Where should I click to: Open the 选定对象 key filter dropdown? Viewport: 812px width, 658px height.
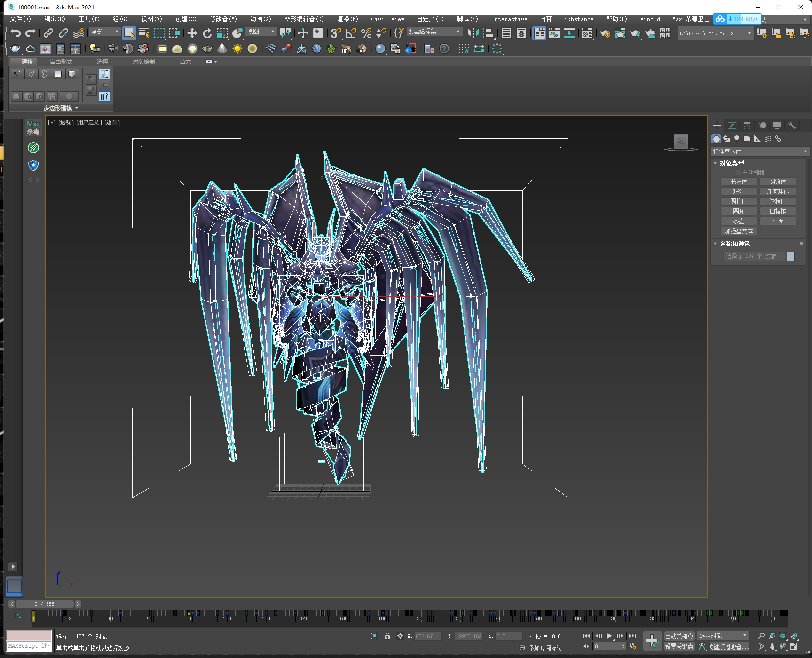click(x=723, y=636)
